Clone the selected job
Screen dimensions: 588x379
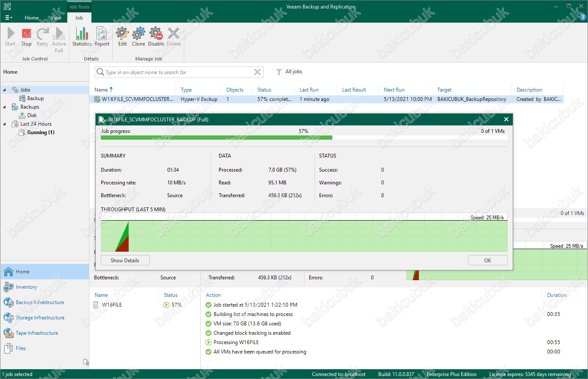click(138, 37)
